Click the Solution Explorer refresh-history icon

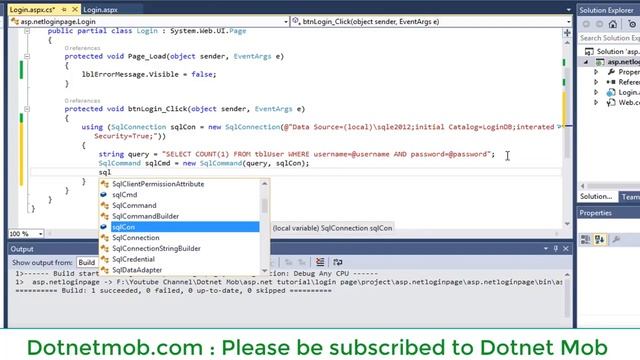[x=632, y=24]
